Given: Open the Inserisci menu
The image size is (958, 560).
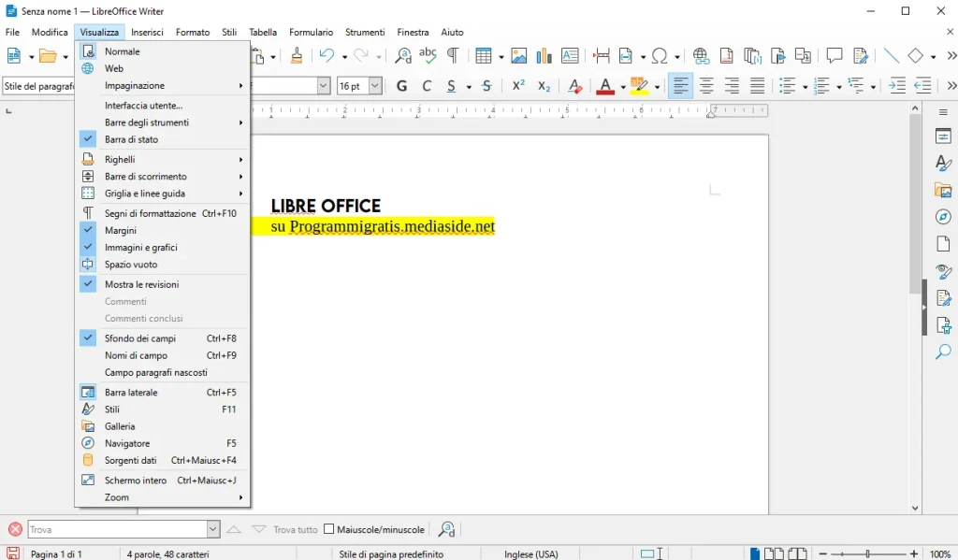Looking at the screenshot, I should point(147,32).
